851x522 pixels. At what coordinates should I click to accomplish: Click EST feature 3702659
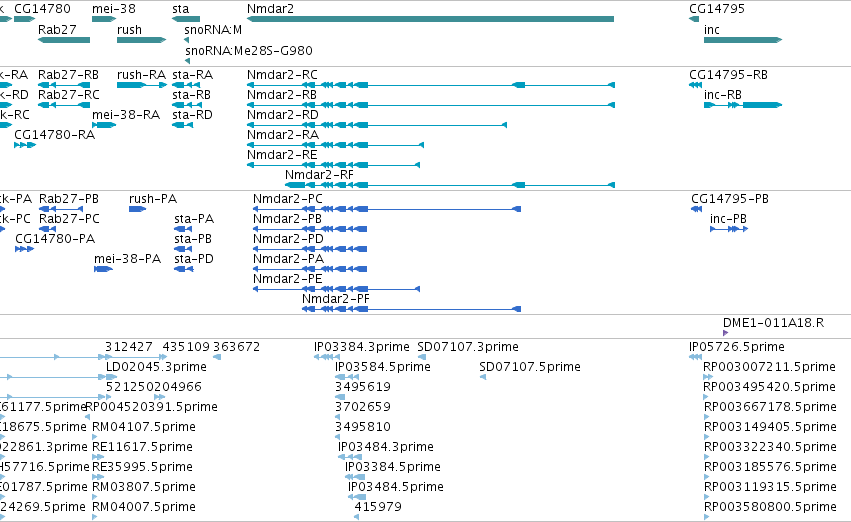coord(338,417)
